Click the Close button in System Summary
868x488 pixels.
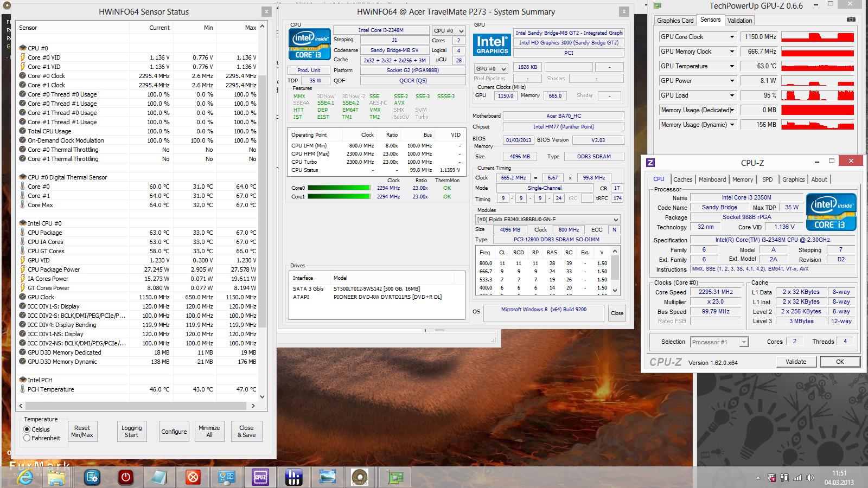pyautogui.click(x=617, y=313)
